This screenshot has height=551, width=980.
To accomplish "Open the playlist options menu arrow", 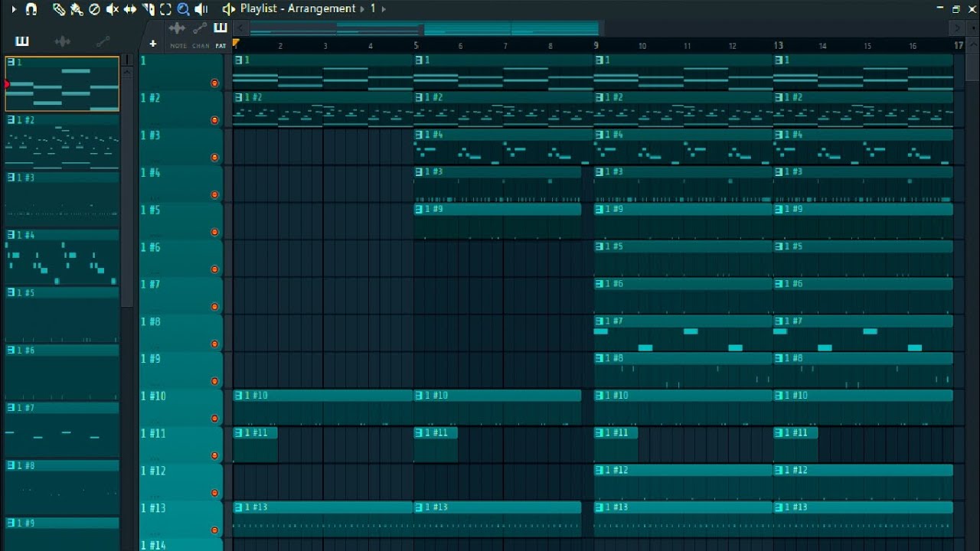I will (14, 9).
